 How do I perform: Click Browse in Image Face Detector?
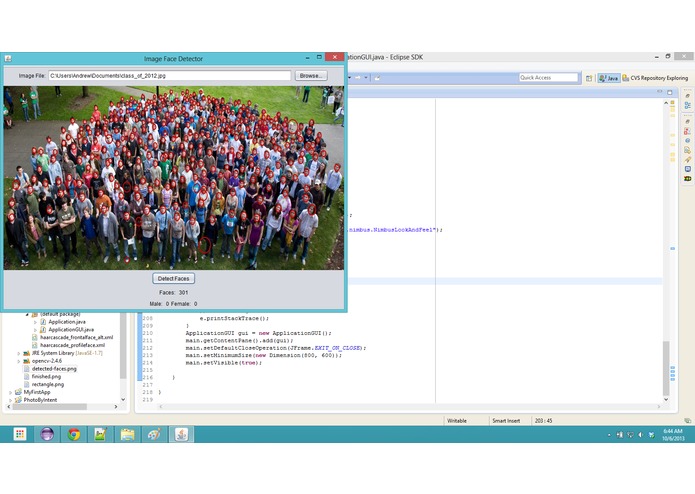tap(311, 76)
